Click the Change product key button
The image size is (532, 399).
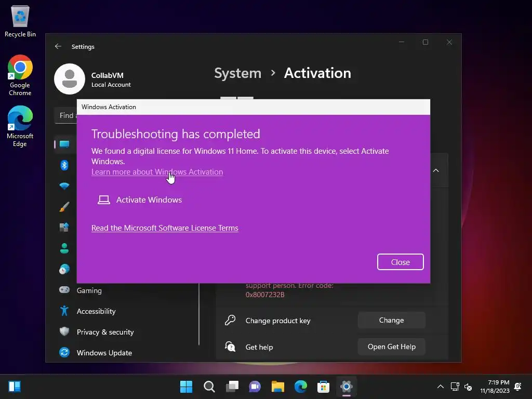click(x=392, y=320)
